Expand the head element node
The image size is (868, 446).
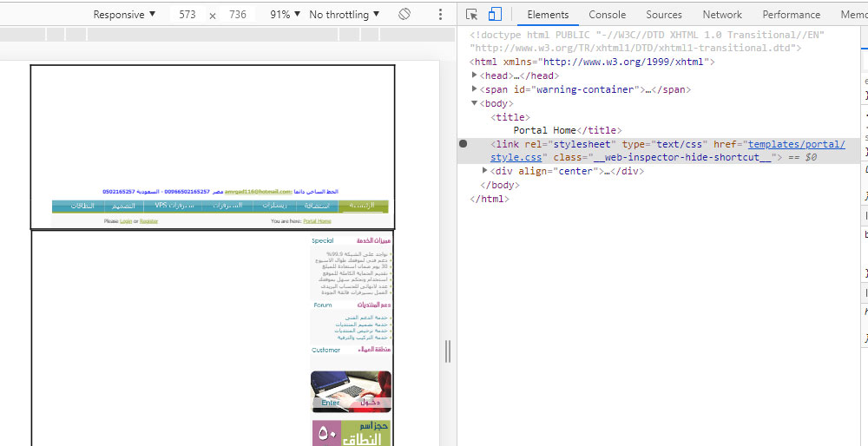pos(475,75)
